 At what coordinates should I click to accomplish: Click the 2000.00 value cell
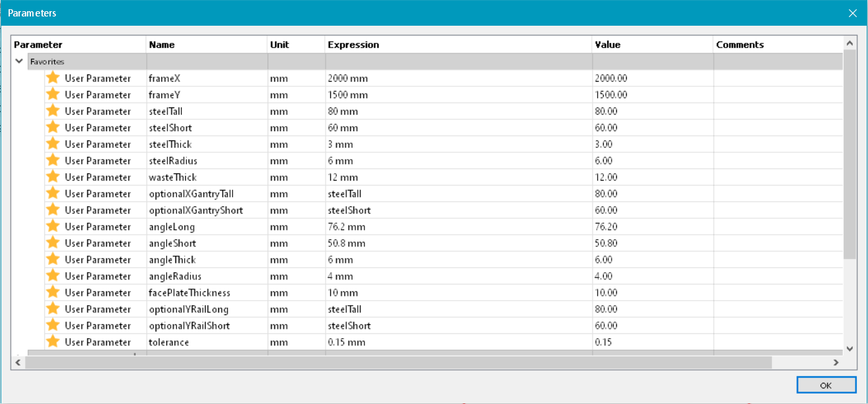click(x=652, y=78)
